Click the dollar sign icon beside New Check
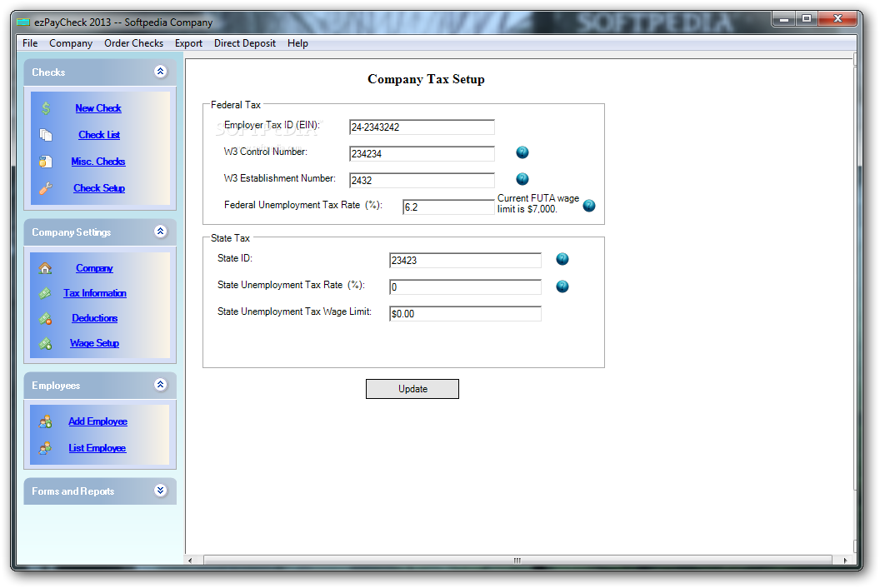Screen dimensions: 880x588 [x=46, y=108]
